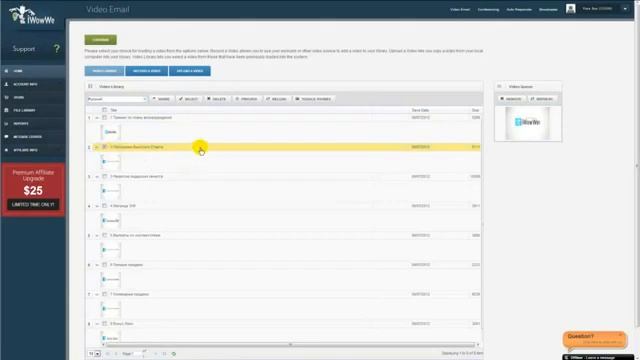Click Select in library toolbar
Image resolution: width=640 pixels, height=360 pixels.
click(188, 99)
